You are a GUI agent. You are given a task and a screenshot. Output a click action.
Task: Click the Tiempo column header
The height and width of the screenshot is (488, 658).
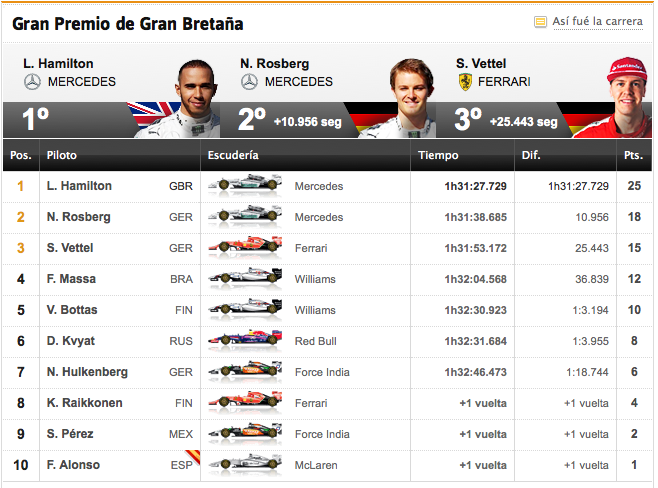pyautogui.click(x=438, y=155)
